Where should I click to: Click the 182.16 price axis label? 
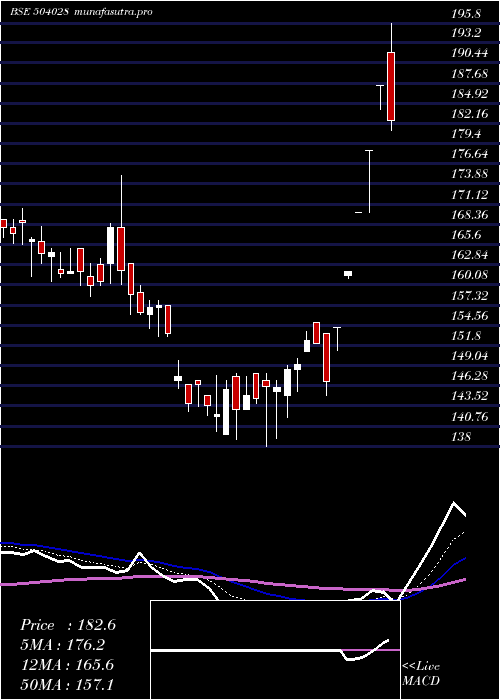coord(470,114)
